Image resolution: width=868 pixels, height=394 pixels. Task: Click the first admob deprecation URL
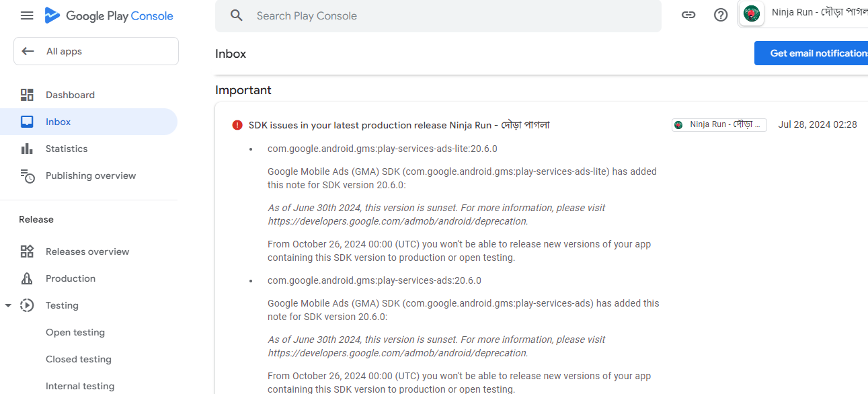click(397, 221)
